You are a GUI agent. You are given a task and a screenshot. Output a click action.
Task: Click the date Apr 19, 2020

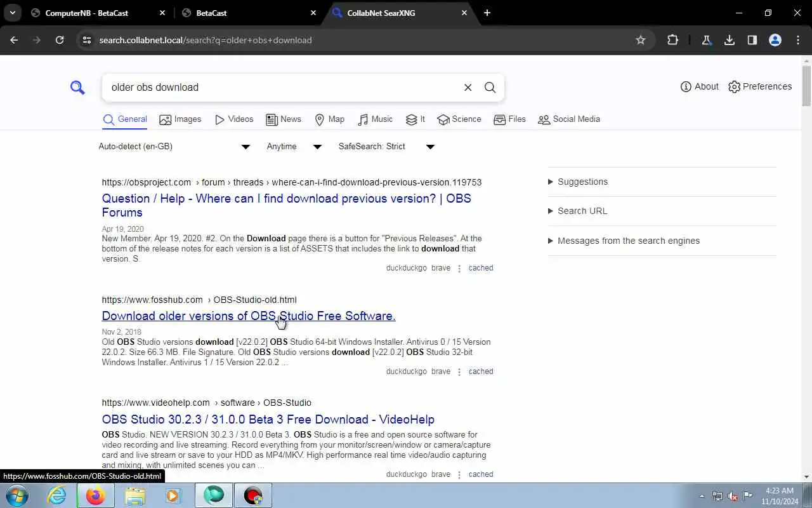pos(122,229)
